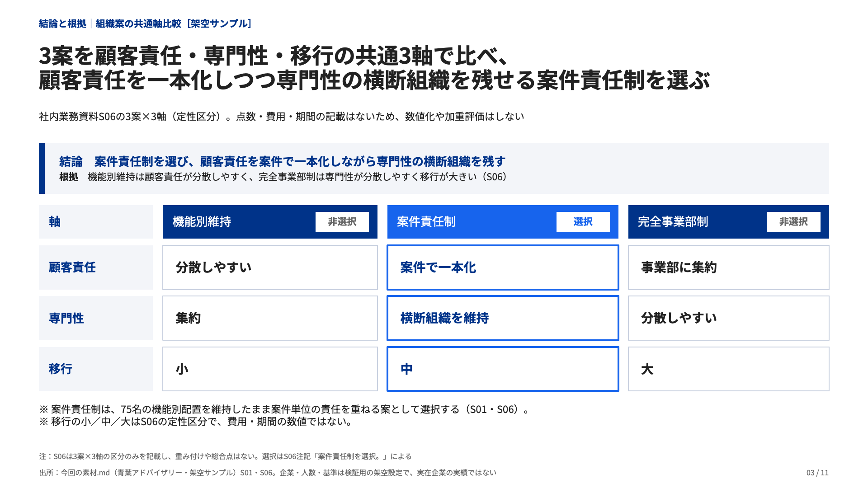This screenshot has height=488, width=868.
Task: Click the 大 migration cell
Action: 728,369
